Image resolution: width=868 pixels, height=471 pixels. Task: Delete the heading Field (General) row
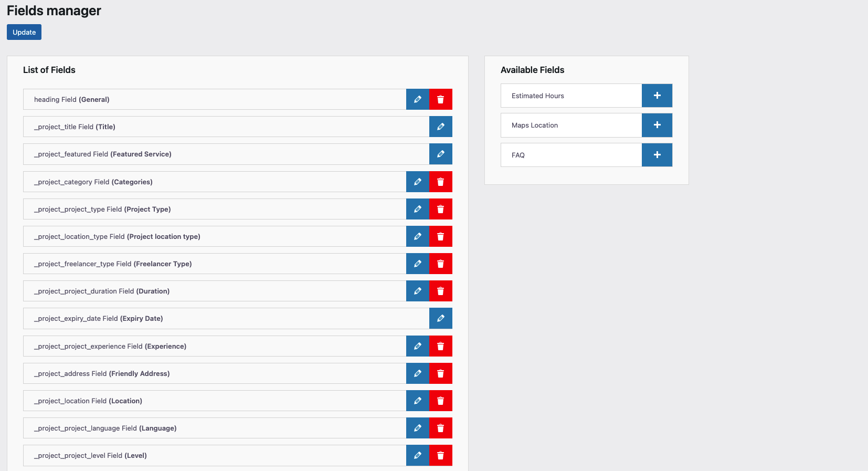[x=440, y=99]
